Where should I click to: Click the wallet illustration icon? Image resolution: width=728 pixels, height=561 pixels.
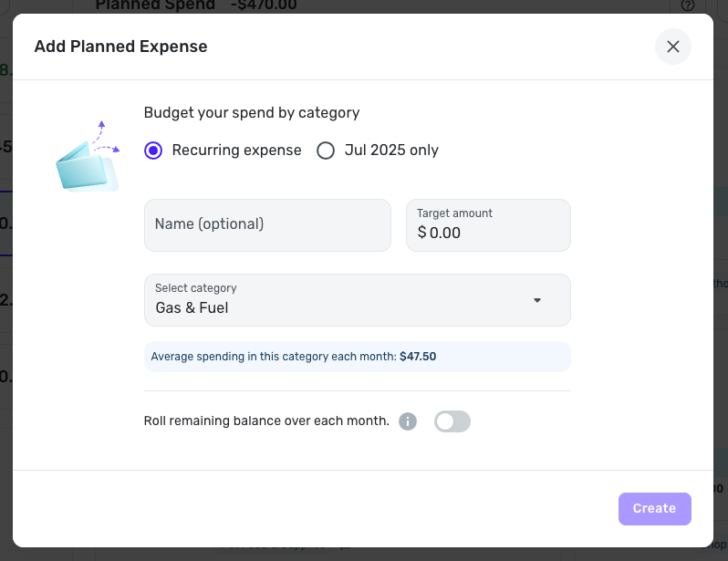coord(88,158)
